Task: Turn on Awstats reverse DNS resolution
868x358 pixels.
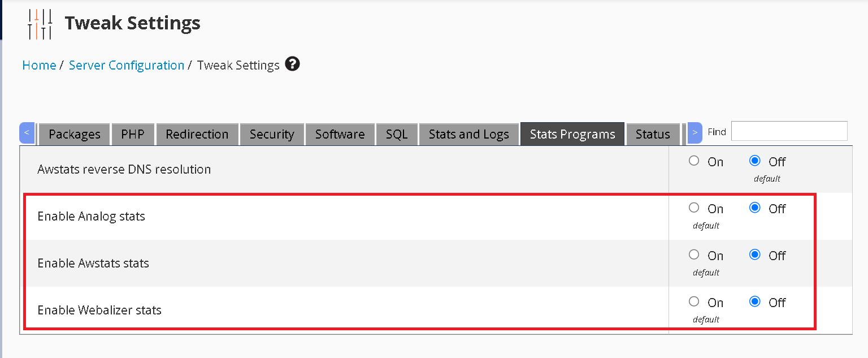Action: pyautogui.click(x=694, y=161)
